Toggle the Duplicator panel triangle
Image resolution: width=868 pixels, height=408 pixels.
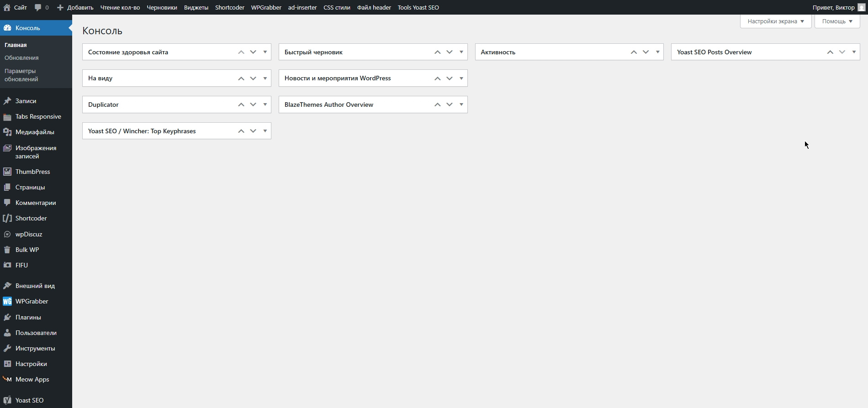click(x=265, y=105)
